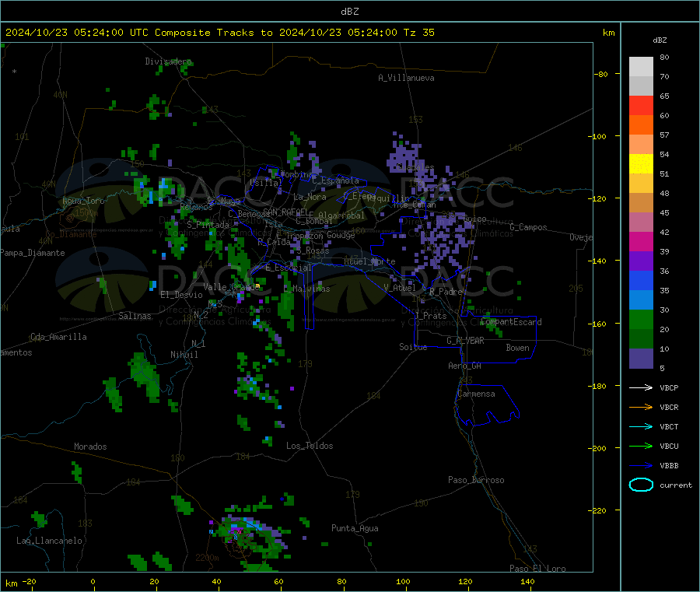Click the red swatch between 65 and 60 dBZ
This screenshot has height=592, width=700.
641,105
